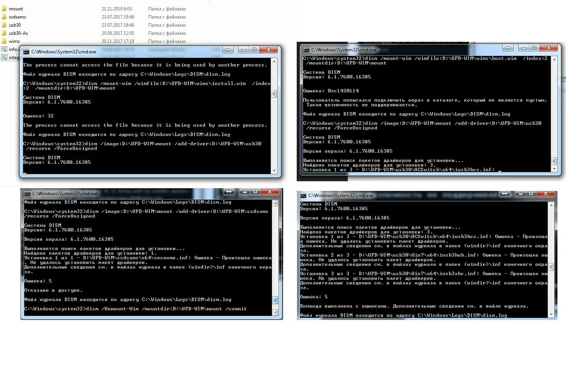The height and width of the screenshot is (371, 588).
Task: Click the double-arrow button on the top-right console
Action: 508,48
